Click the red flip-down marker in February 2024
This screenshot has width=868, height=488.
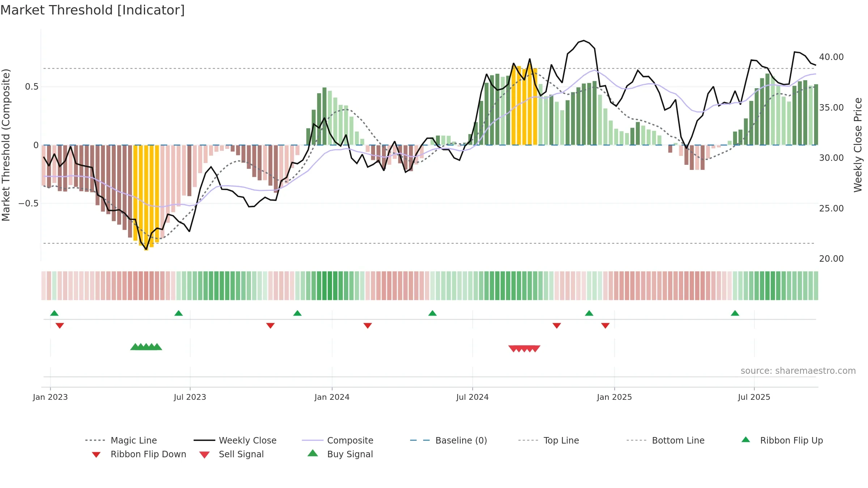click(x=367, y=326)
